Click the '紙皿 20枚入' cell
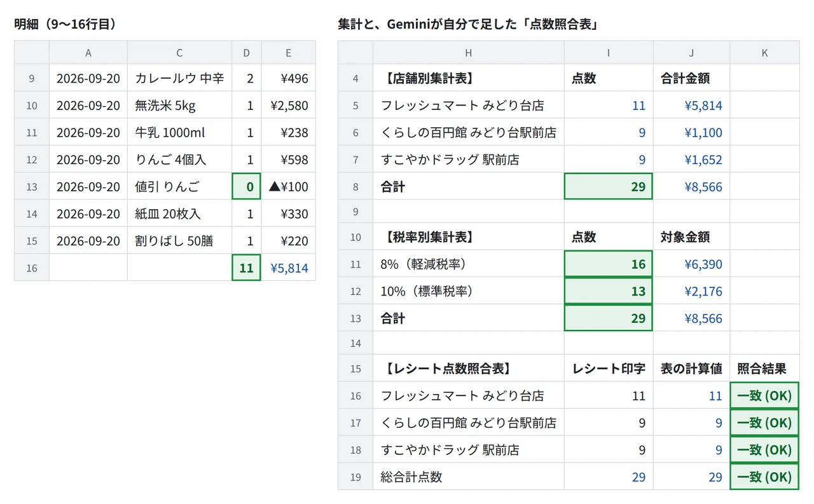This screenshot has width=814, height=504. pyautogui.click(x=179, y=214)
